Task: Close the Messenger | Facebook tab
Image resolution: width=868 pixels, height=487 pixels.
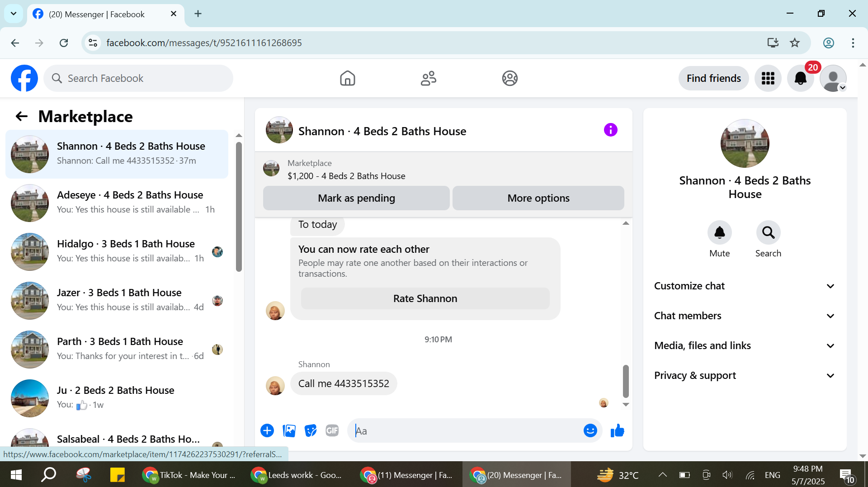Action: [x=174, y=14]
